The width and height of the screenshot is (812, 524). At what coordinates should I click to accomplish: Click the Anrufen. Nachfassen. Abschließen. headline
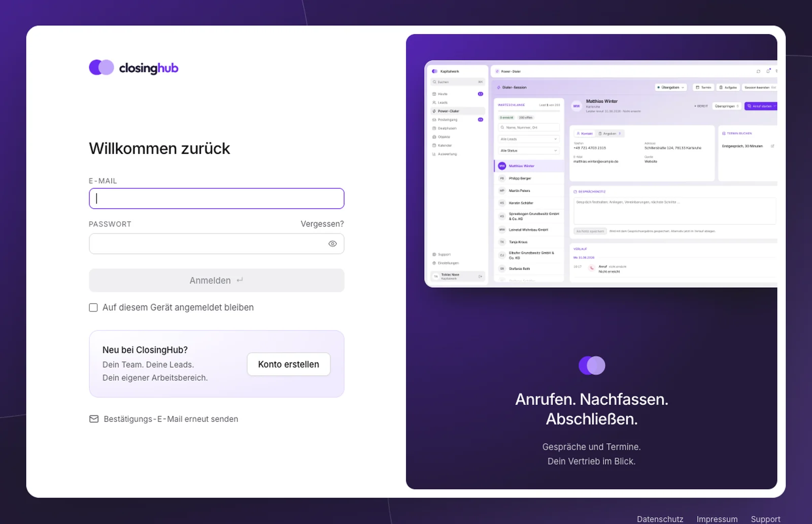[x=592, y=409]
